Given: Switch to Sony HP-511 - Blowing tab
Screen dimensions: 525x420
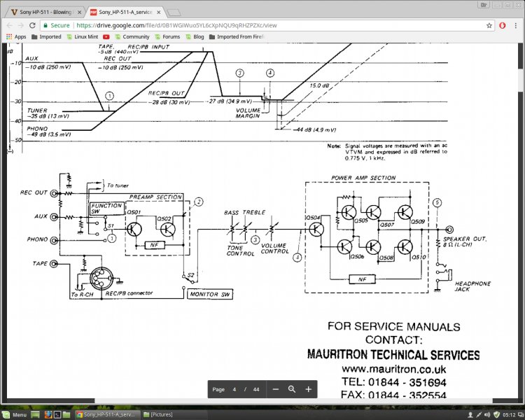Looking at the screenshot, I should pyautogui.click(x=42, y=12).
